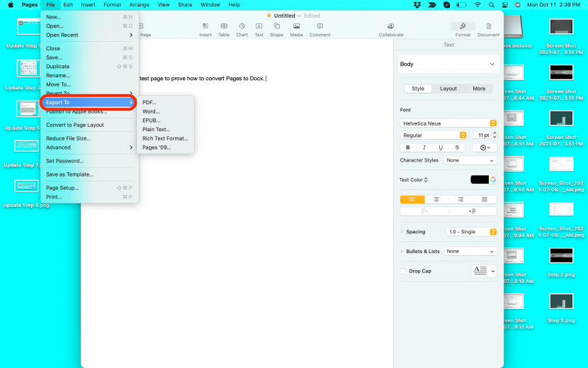
Task: Open Dropbox menu bar icon
Action: (417, 5)
